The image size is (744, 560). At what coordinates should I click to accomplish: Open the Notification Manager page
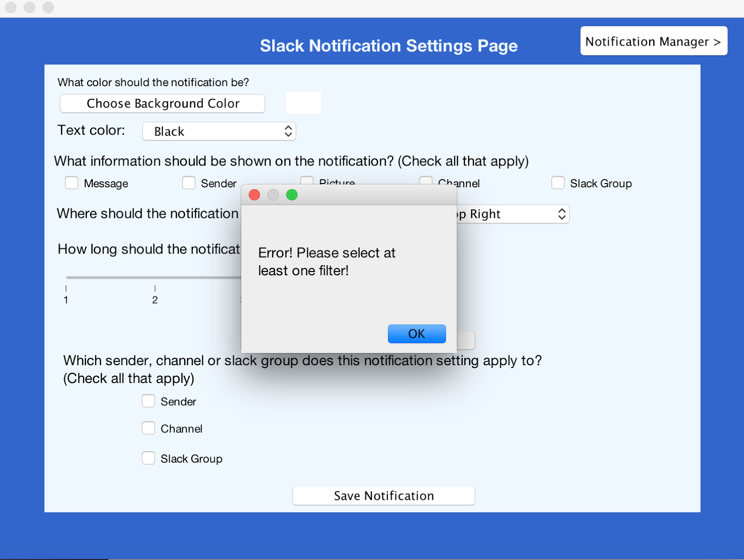[653, 41]
